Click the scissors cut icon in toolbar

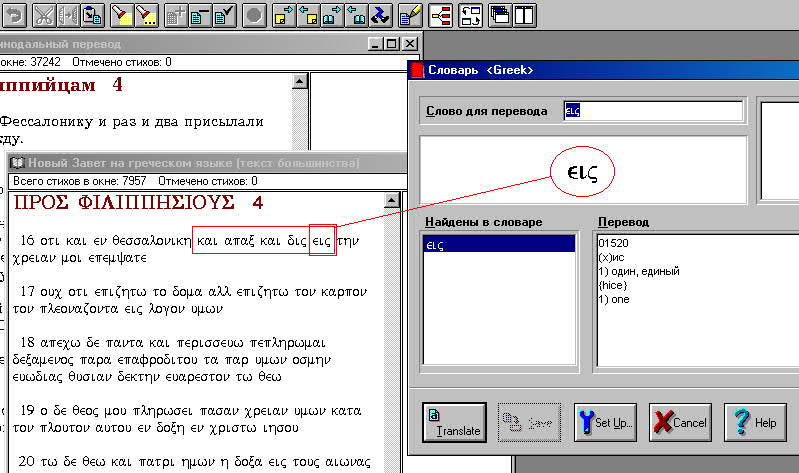click(x=44, y=15)
